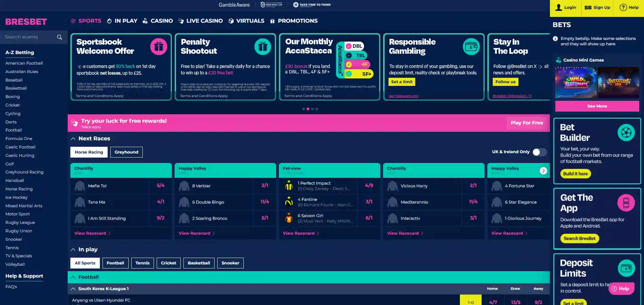This screenshot has height=305, width=644.
Task: Click Set a limit in Responsible Gambling card
Action: pyautogui.click(x=402, y=82)
